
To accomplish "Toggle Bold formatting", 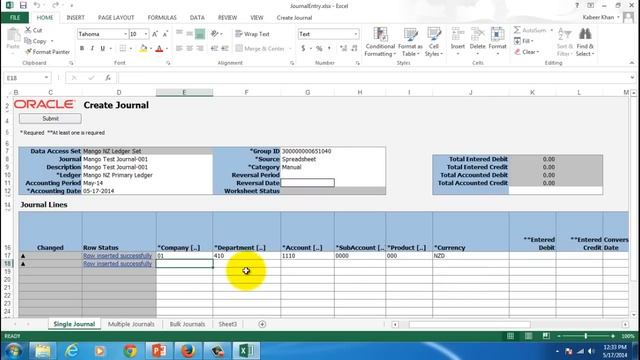I will [82, 49].
